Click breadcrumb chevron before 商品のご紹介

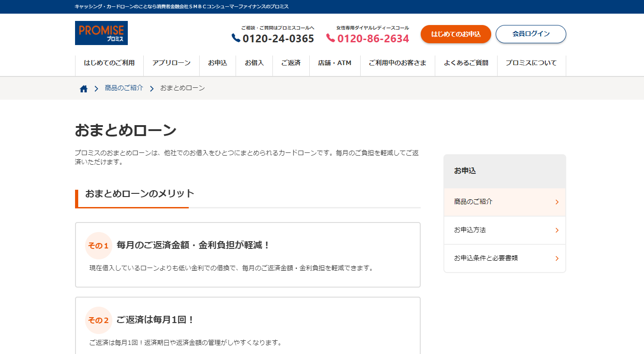tap(96, 89)
